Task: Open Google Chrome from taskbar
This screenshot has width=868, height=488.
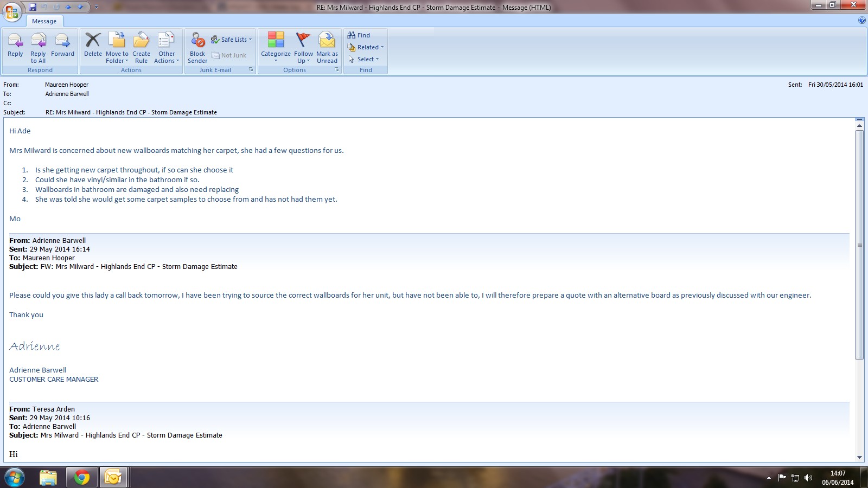Action: point(82,478)
